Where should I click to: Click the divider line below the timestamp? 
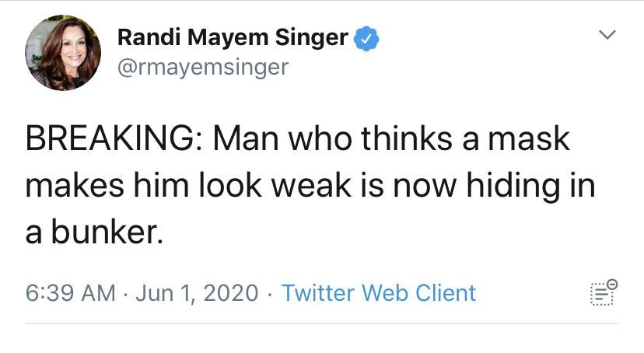[x=322, y=323]
